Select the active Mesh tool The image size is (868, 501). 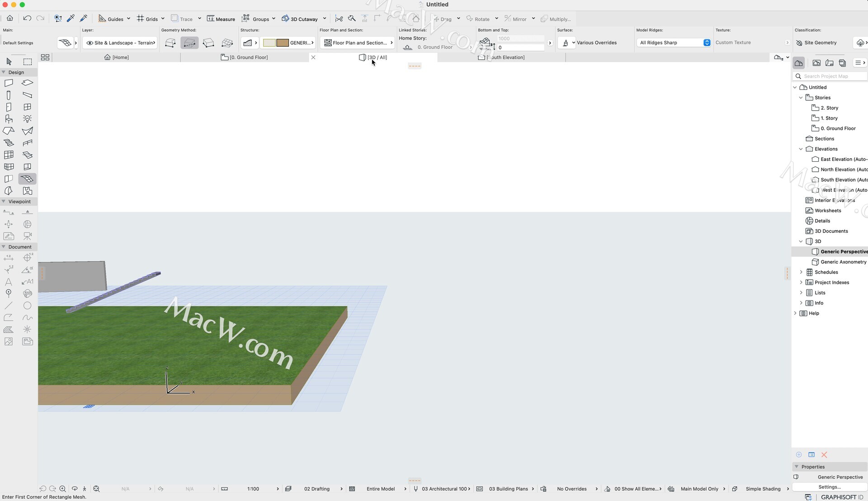tap(28, 179)
